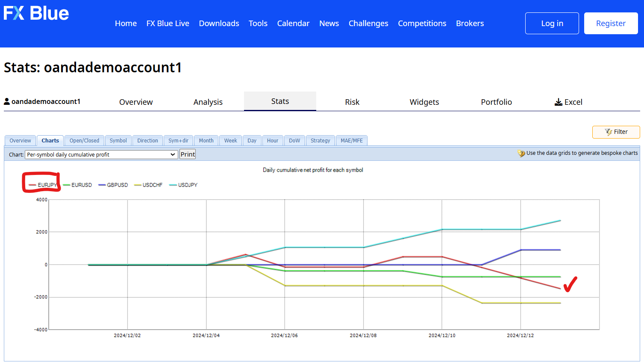The image size is (644, 364).
Task: Open the Brokers page
Action: pyautogui.click(x=470, y=24)
